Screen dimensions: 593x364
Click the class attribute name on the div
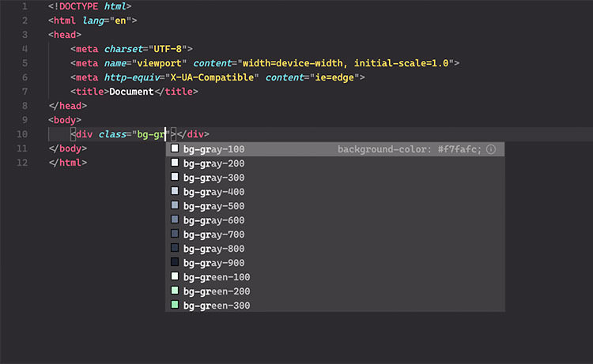click(x=112, y=134)
